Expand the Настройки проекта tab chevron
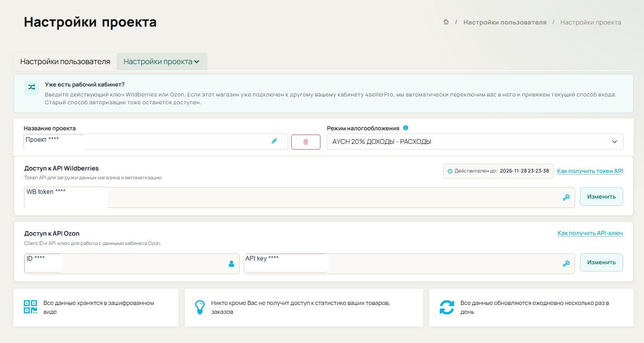The height and width of the screenshot is (343, 644). pos(196,62)
